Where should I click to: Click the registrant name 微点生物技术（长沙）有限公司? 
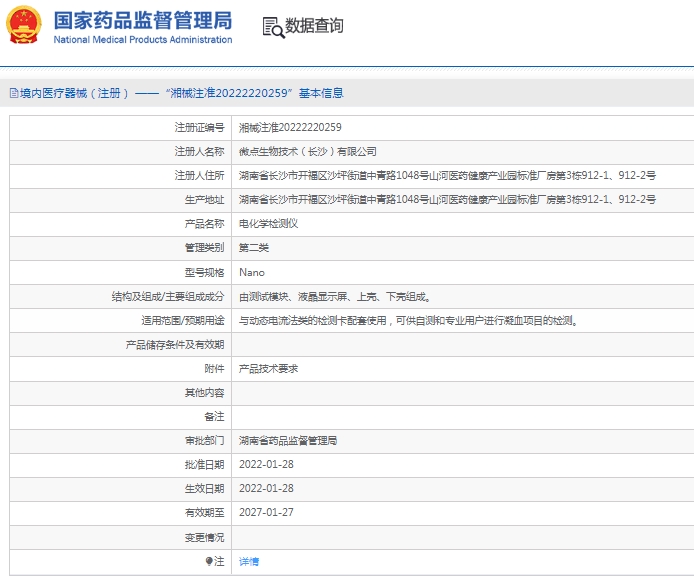coord(308,152)
